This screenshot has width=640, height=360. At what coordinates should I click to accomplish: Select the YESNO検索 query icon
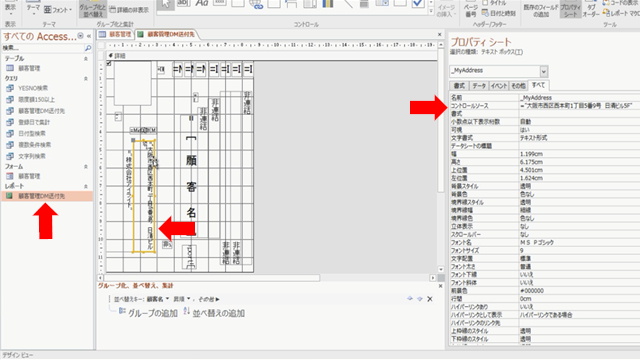pos(10,88)
